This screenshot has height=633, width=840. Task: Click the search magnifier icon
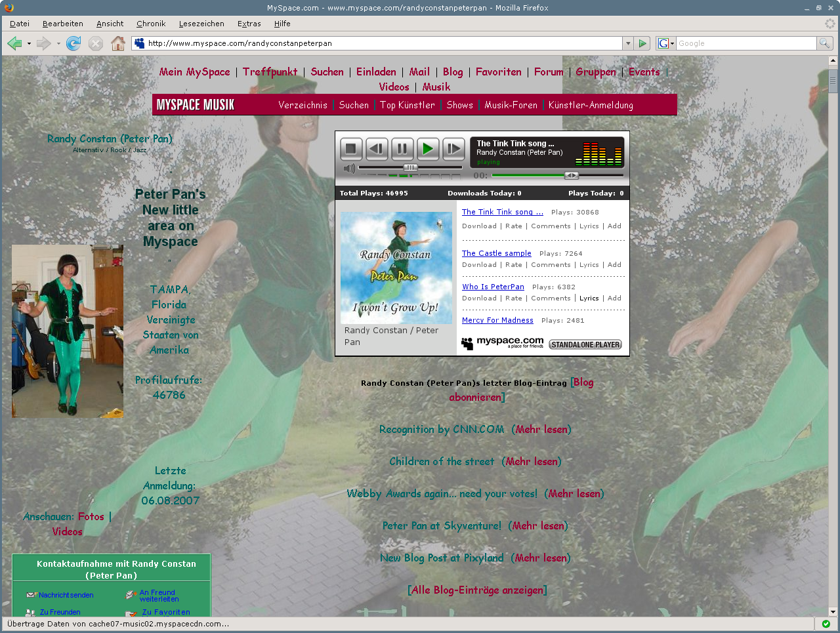point(825,43)
